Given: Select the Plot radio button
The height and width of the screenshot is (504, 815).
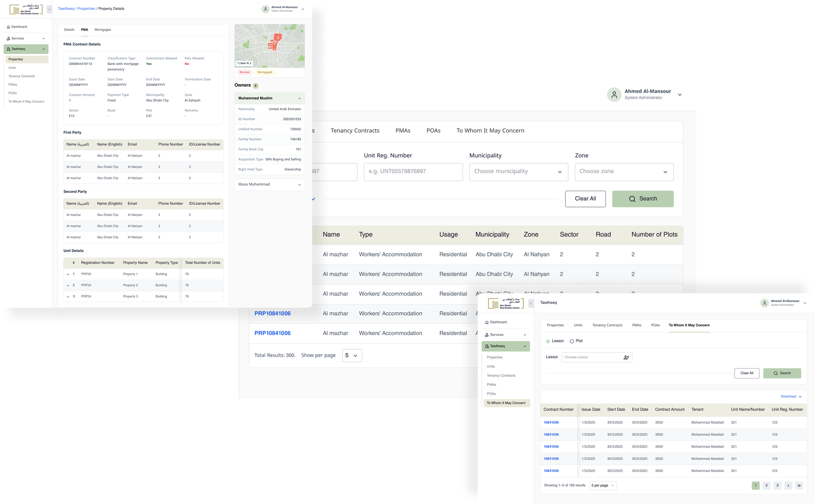Looking at the screenshot, I should tap(572, 341).
